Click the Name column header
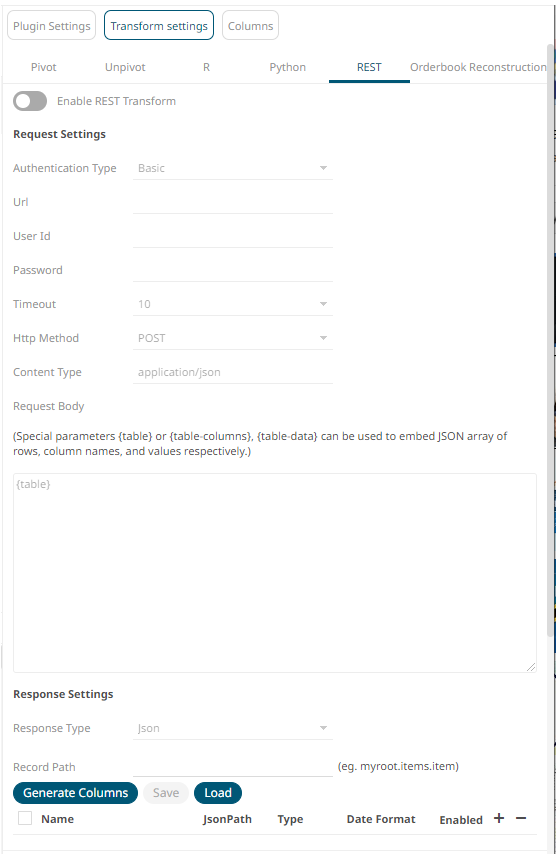Screen dimensions: 559x858 click(57, 819)
